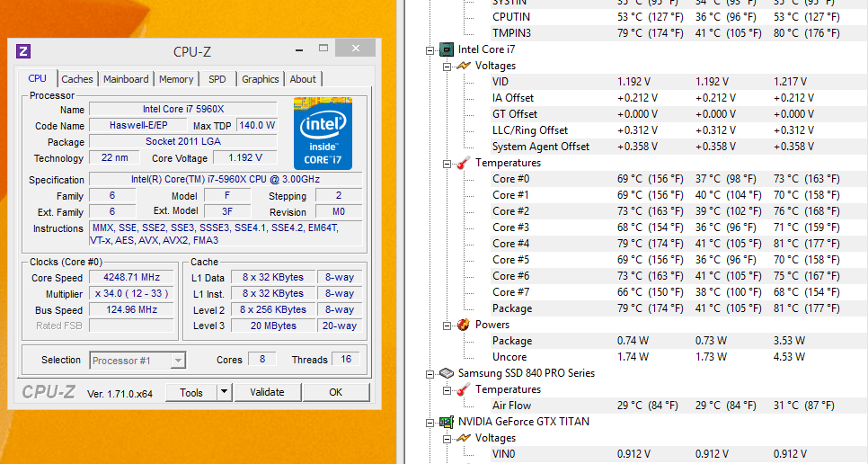The height and width of the screenshot is (464, 868).
Task: Open the Tools button dropdown arrow
Action: tap(224, 392)
